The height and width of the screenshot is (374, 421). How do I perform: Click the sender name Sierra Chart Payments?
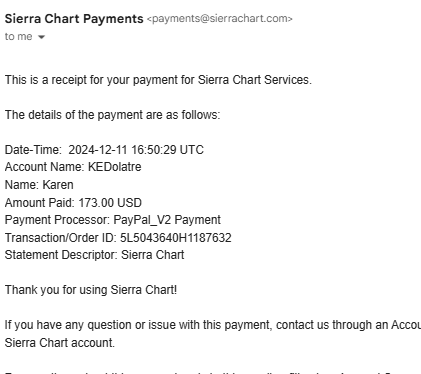click(74, 19)
